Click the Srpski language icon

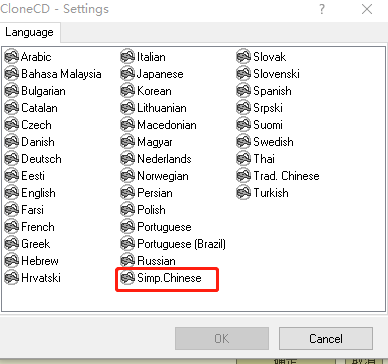[244, 108]
